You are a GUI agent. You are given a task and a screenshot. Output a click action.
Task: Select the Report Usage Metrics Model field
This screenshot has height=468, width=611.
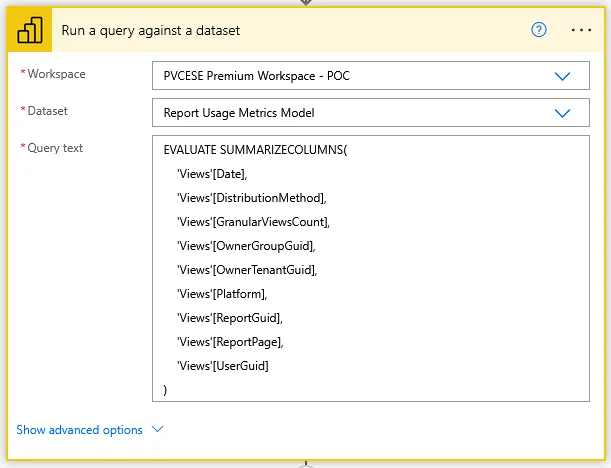point(371,113)
